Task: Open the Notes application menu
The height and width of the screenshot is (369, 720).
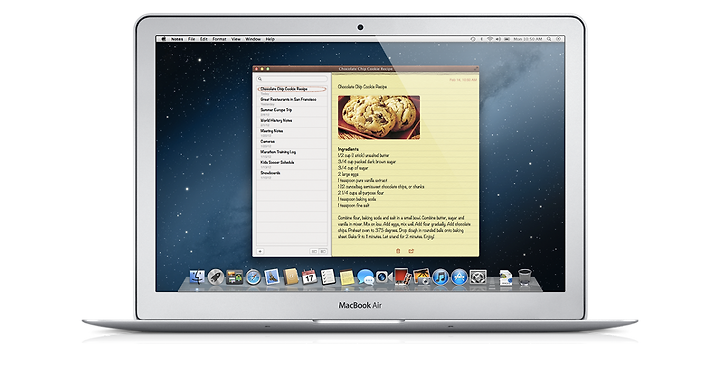Action: pos(177,39)
